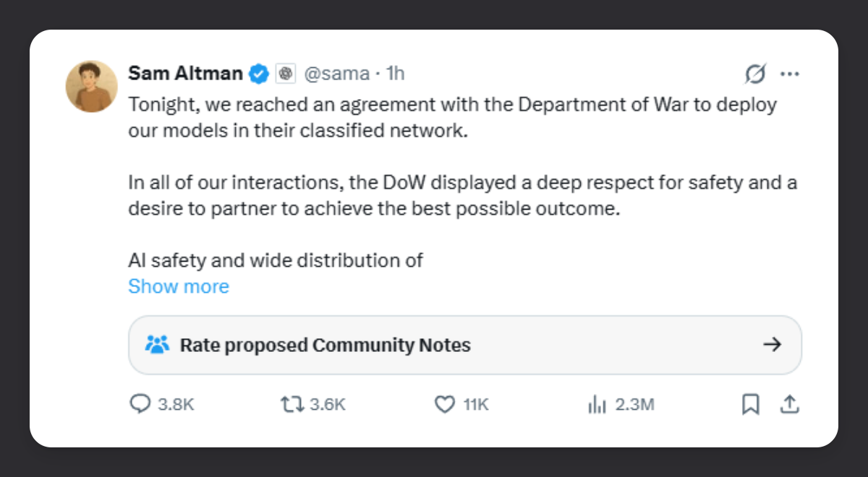Click the Community Notes arrow icon
This screenshot has height=477, width=868.
(773, 345)
